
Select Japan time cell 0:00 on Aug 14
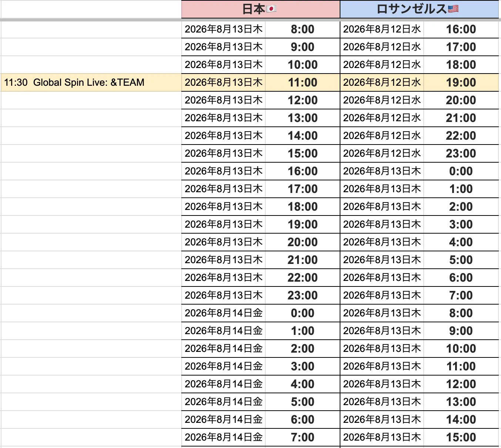302,313
